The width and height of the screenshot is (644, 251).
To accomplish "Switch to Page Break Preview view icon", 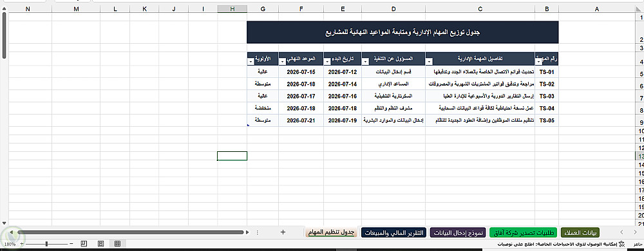I will point(84,244).
